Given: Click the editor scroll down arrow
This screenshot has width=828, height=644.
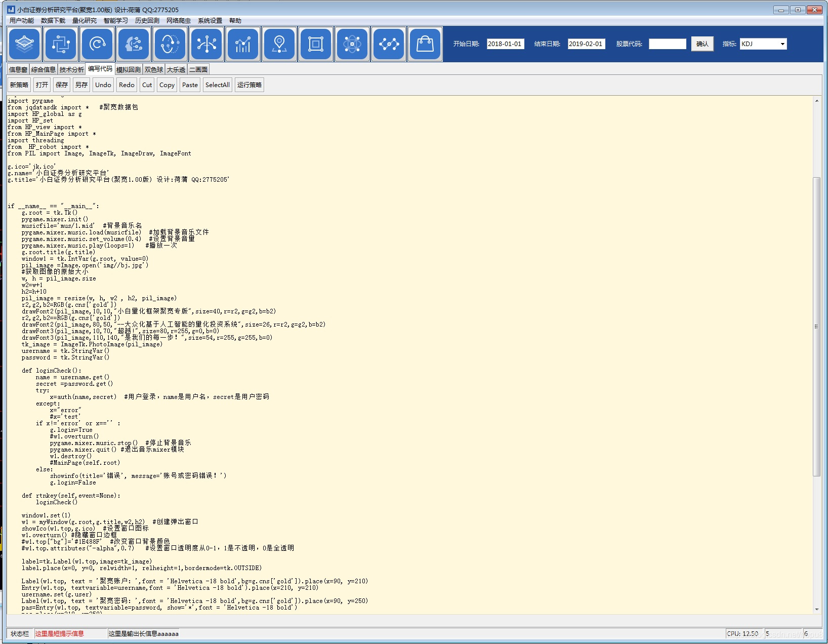Looking at the screenshot, I should [816, 610].
